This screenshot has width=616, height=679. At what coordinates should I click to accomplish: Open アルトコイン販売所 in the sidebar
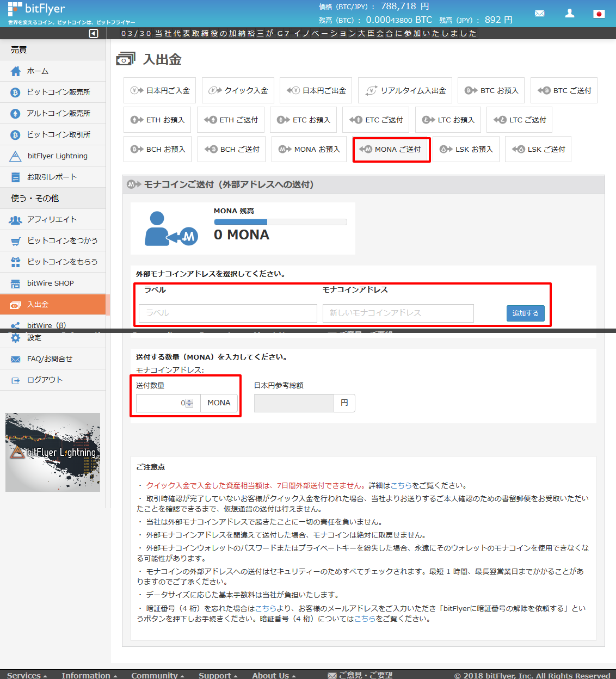(53, 113)
